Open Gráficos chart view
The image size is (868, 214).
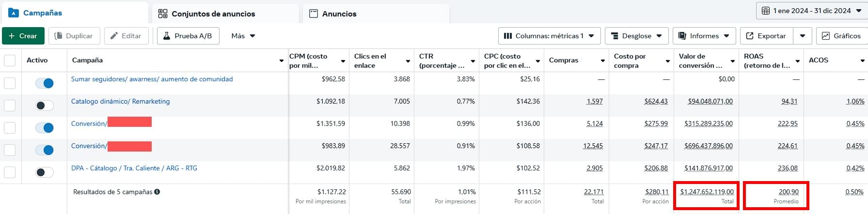[841, 36]
